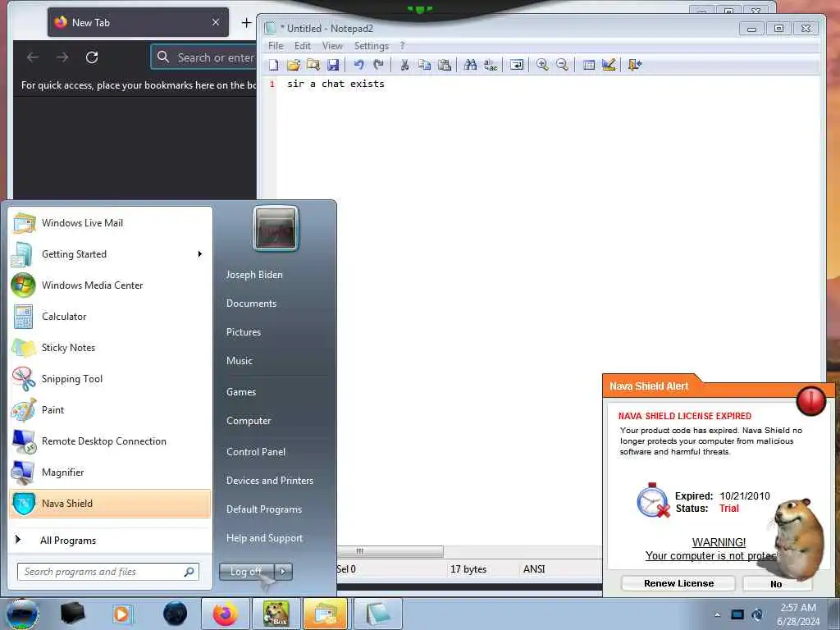Click the Notepad2 horizontal scrollbar thumb
Screen dimensions: 840x630
390,551
